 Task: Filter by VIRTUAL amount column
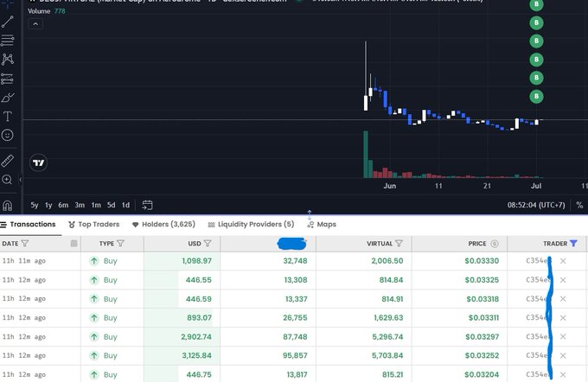(x=399, y=244)
